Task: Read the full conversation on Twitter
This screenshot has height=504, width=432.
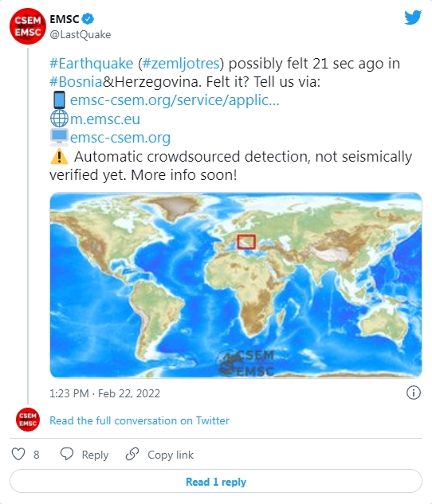Action: [139, 420]
